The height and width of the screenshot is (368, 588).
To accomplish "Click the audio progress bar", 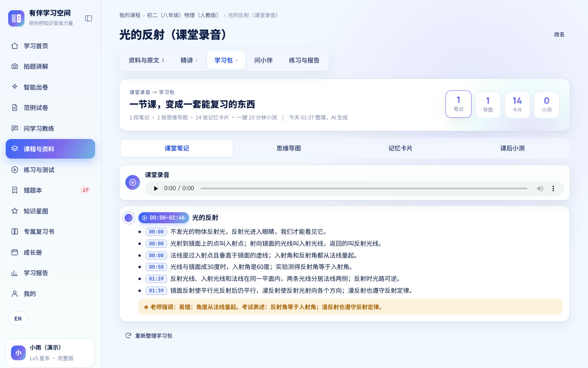I will 363,188.
